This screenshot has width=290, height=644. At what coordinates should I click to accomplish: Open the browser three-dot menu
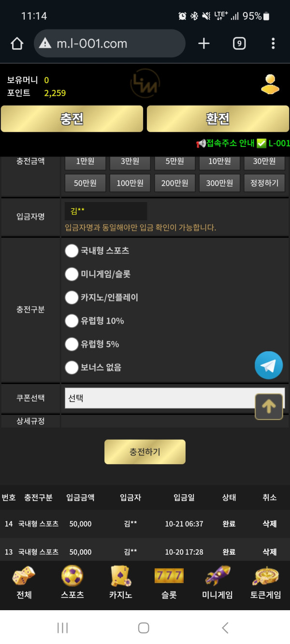coord(273,44)
